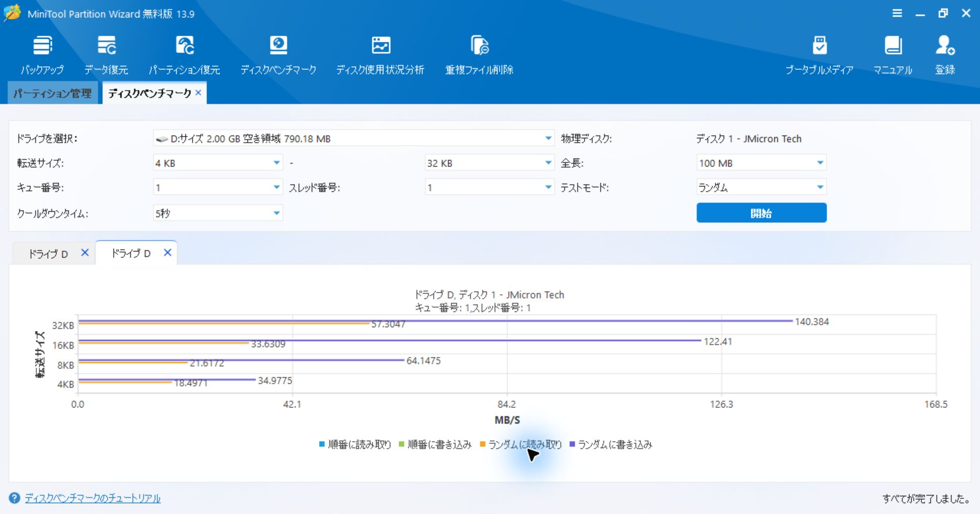The image size is (980, 514).
Task: Launch データ復元 from the toolbar
Action: pos(106,55)
